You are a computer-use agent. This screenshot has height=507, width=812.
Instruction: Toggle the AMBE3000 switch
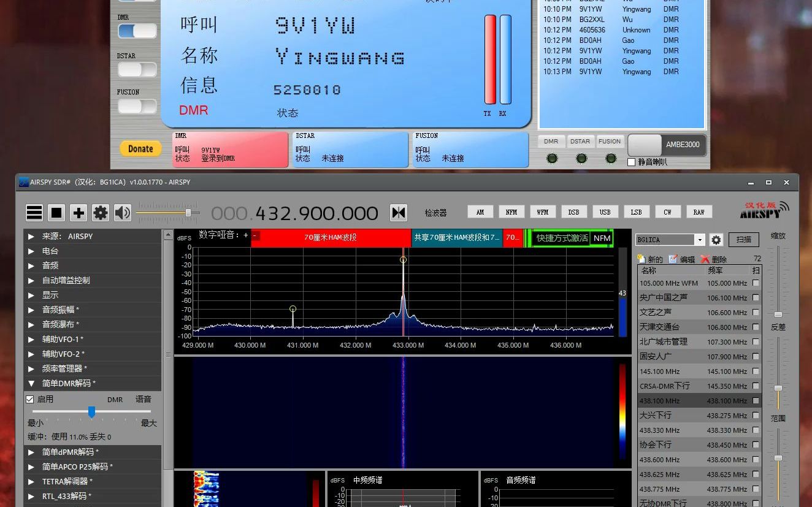(x=667, y=145)
